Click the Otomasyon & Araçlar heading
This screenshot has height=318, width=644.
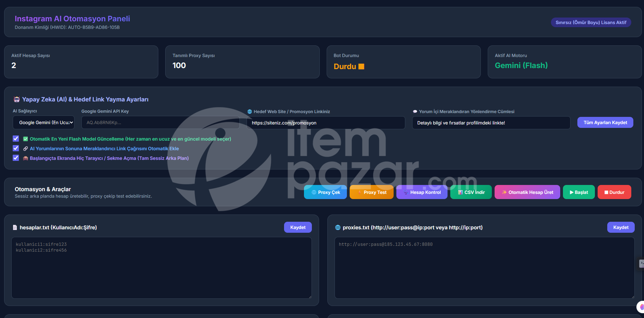(43, 189)
